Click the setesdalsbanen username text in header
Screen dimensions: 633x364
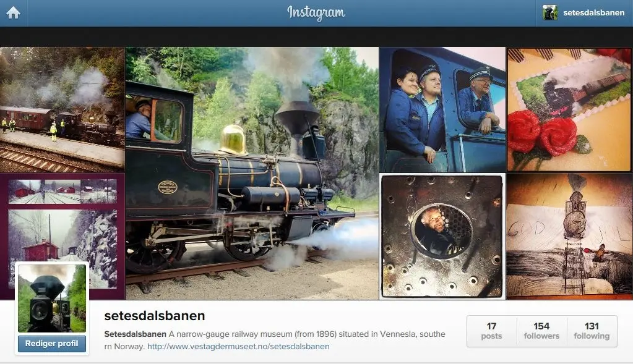(594, 13)
